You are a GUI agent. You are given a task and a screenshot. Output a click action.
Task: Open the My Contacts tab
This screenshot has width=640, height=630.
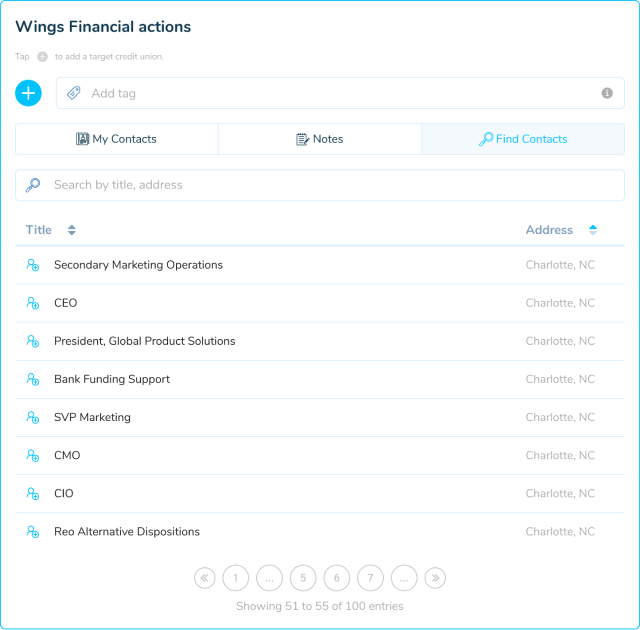(117, 139)
